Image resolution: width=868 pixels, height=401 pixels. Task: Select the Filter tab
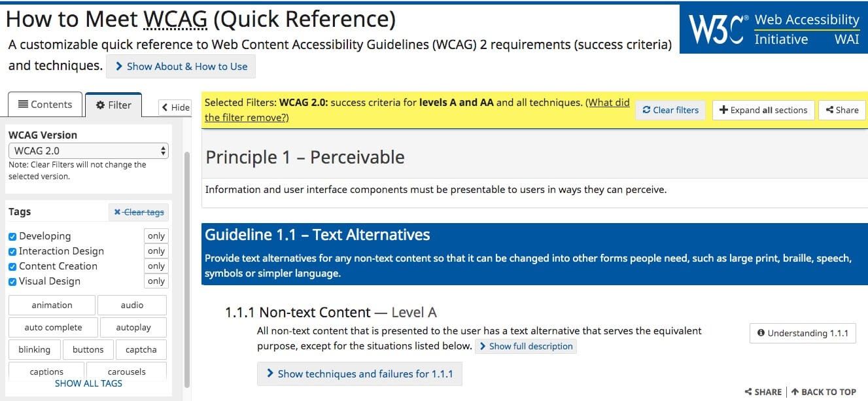point(113,105)
